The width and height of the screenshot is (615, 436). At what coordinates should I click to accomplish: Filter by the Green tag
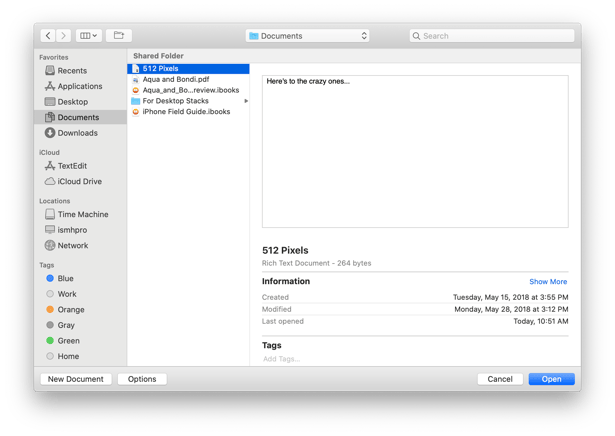80,341
